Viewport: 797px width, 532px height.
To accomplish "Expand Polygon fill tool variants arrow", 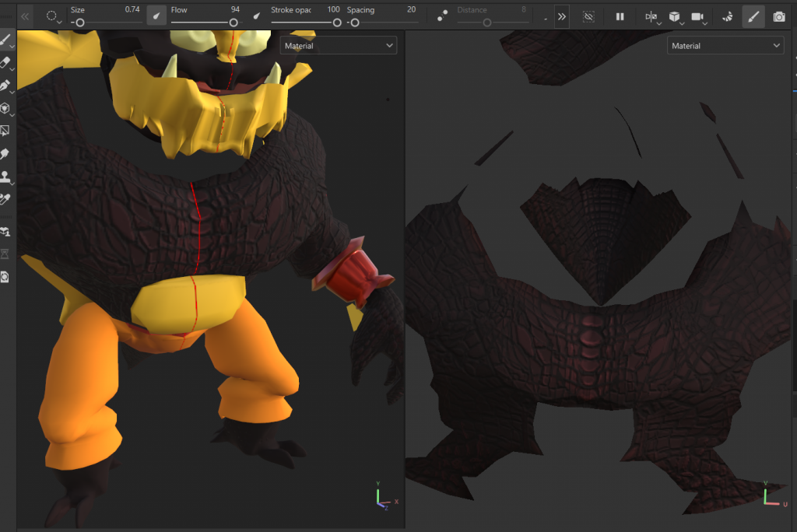I will click(x=12, y=115).
